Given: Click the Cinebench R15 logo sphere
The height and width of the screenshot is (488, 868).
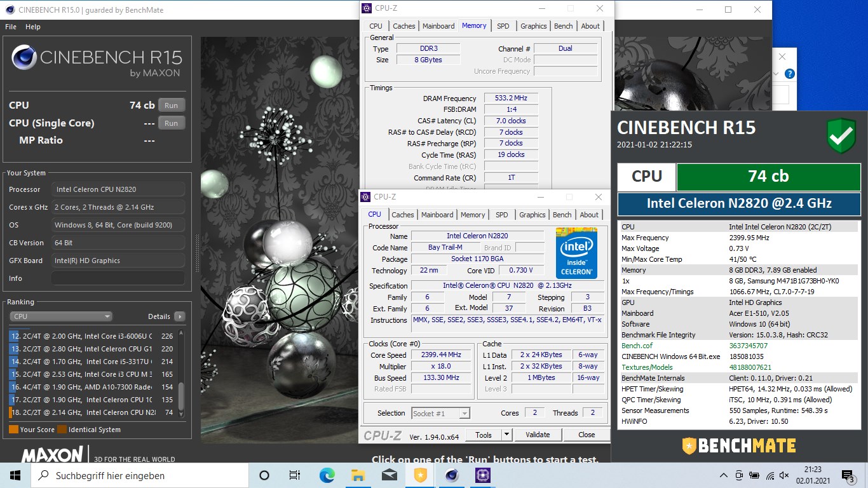Looking at the screenshot, I should coord(24,57).
